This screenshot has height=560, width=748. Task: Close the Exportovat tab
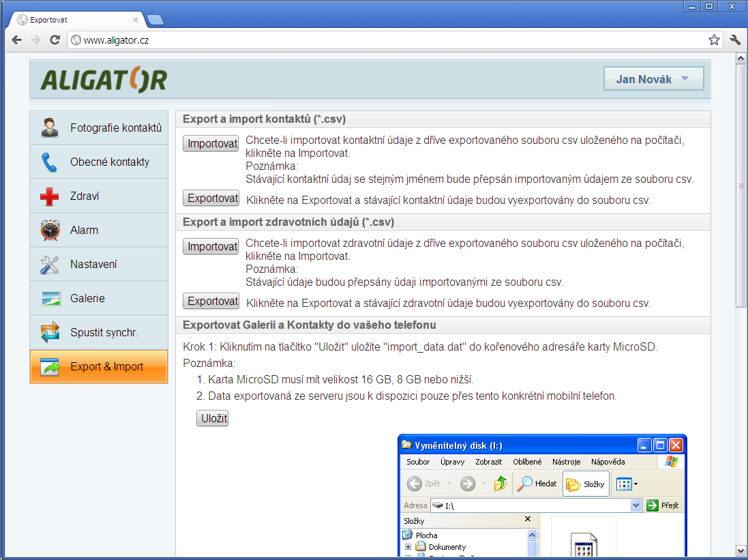[136, 20]
